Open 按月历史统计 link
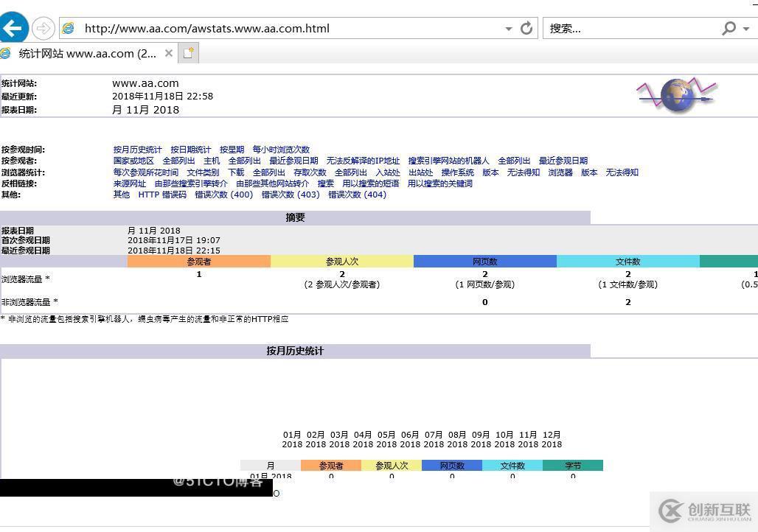The image size is (758, 532). click(x=137, y=150)
